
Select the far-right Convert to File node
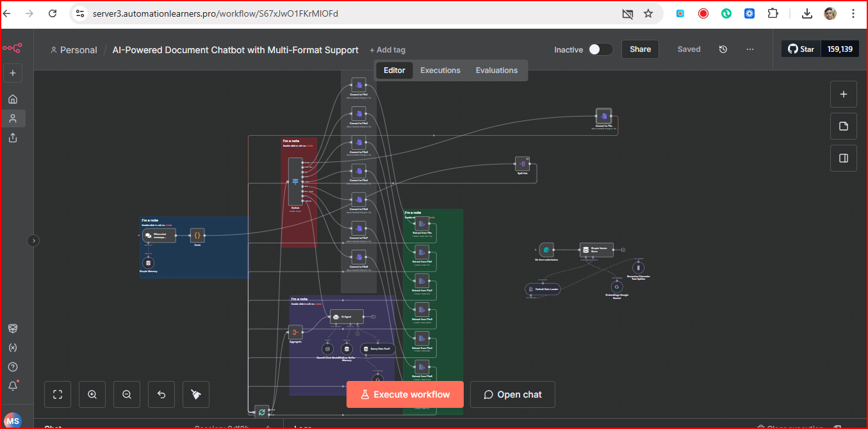[603, 116]
